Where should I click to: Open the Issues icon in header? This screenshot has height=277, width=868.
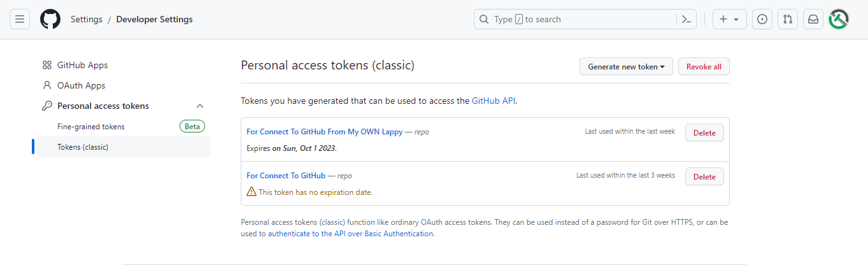tap(762, 19)
